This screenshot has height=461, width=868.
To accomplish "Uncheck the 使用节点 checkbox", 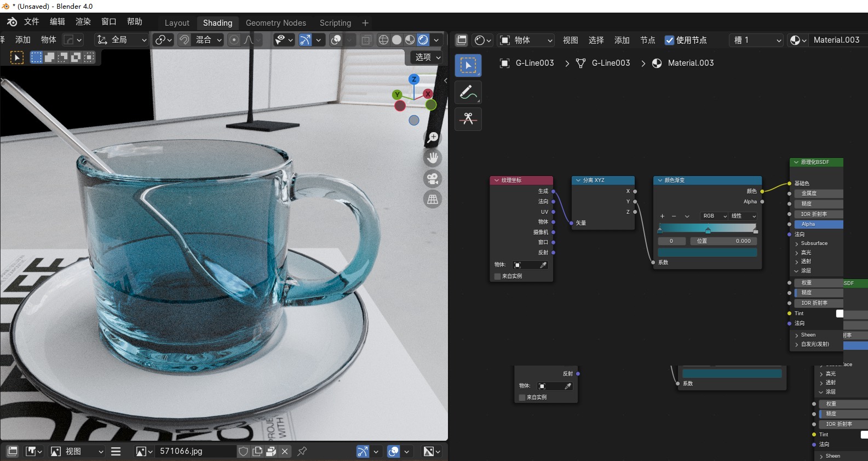I will [x=669, y=40].
